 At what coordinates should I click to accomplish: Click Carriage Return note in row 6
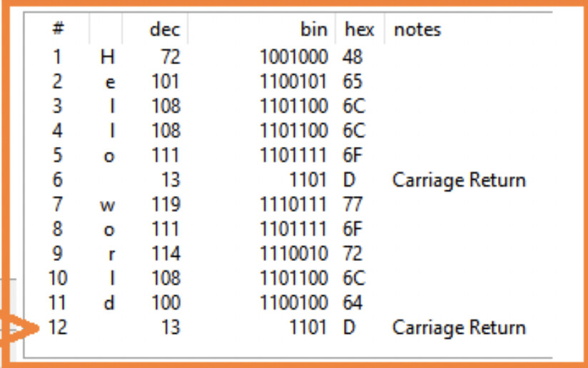pyautogui.click(x=459, y=180)
